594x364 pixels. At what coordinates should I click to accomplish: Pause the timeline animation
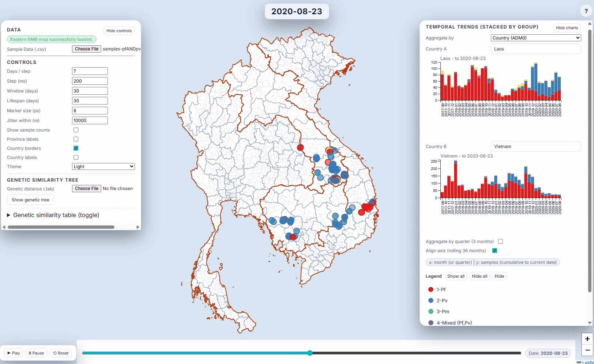(x=36, y=353)
